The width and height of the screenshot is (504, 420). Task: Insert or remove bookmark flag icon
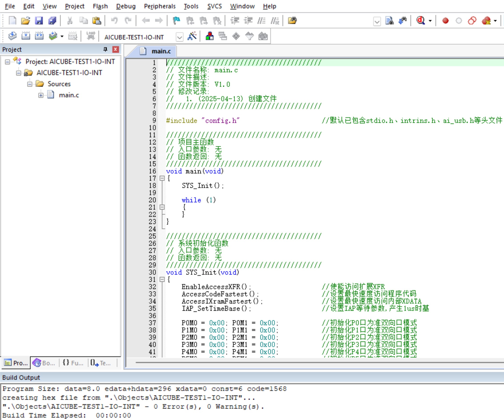tap(176, 21)
